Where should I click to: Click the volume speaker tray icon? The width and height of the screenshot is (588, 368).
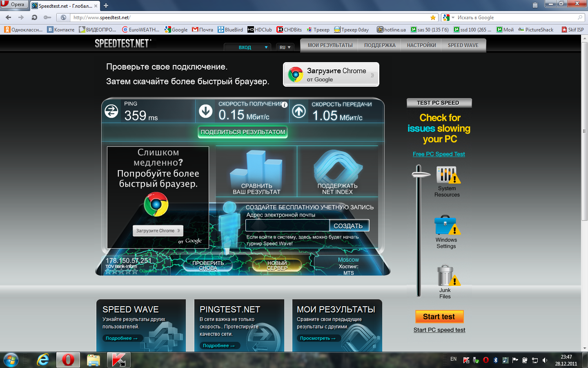coord(545,360)
